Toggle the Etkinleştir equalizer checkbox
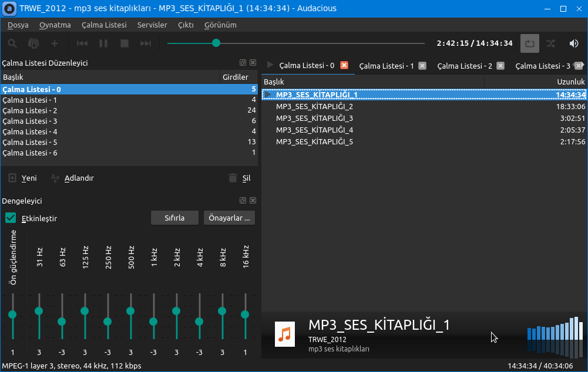 pyautogui.click(x=11, y=218)
